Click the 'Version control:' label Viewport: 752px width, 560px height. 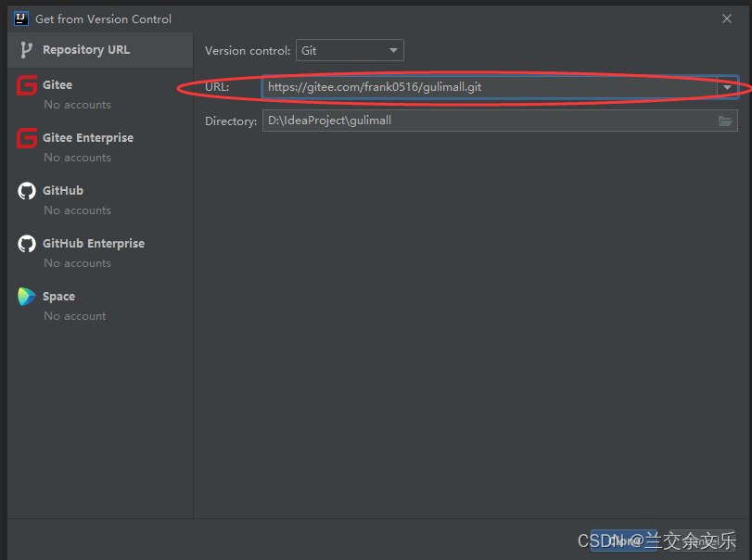pos(248,51)
